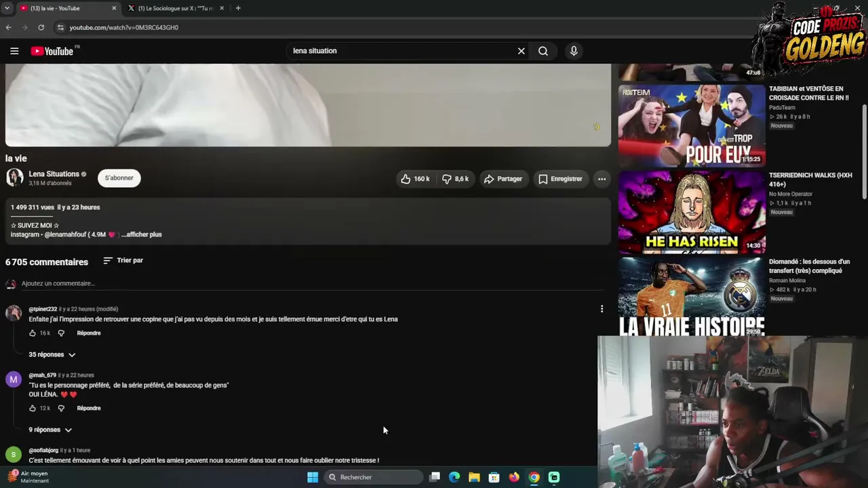Subscribe with the S'abonner button
This screenshot has height=488, width=868.
tap(119, 178)
